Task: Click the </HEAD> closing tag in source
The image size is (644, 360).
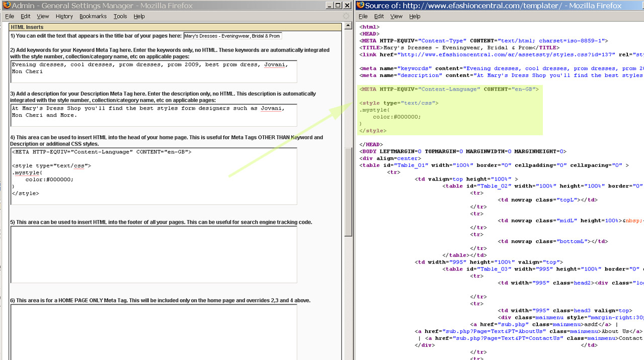Action: pos(371,144)
